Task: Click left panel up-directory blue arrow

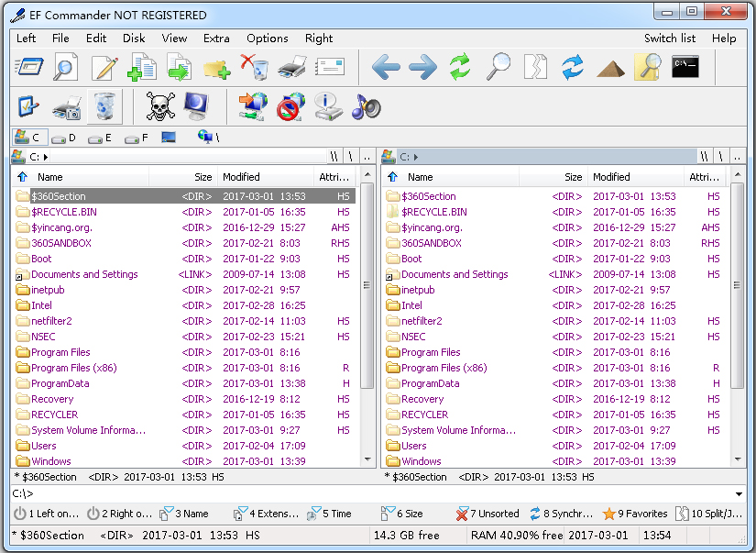Action: (22, 177)
